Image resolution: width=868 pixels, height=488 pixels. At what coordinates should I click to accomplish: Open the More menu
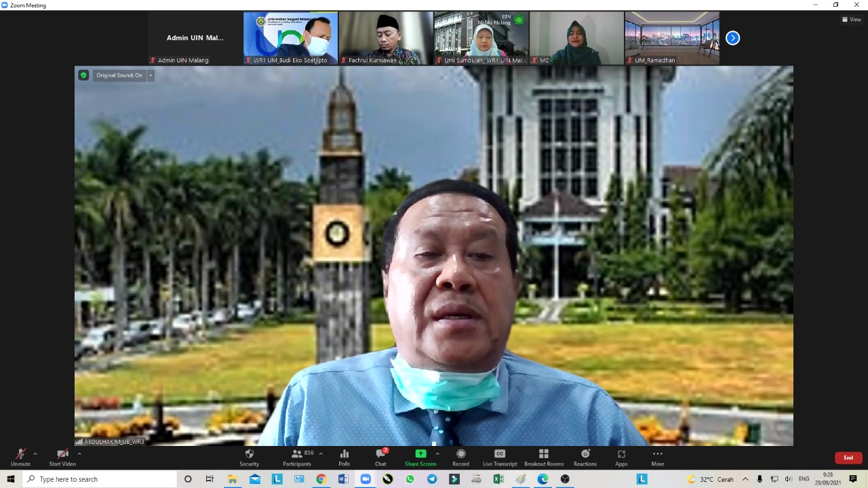click(x=657, y=457)
